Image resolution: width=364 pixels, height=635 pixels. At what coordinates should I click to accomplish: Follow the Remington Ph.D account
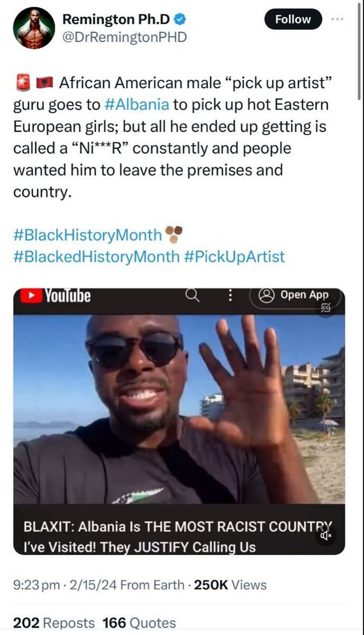pos(293,20)
